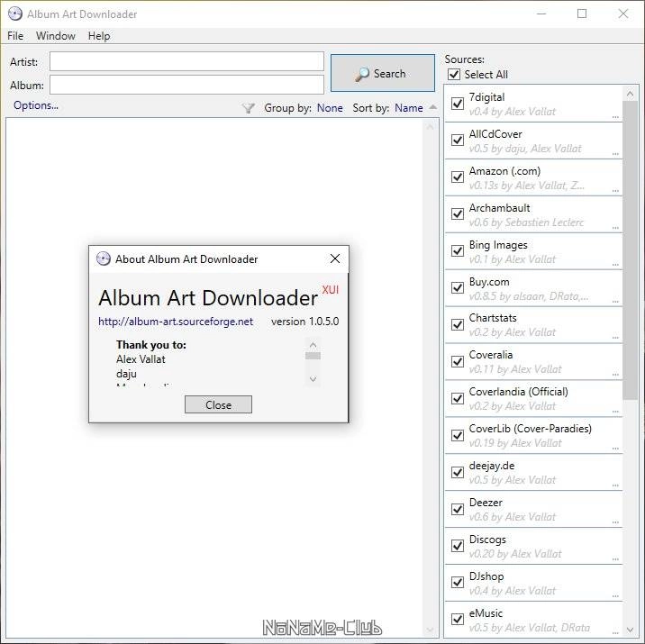The width and height of the screenshot is (645, 644).
Task: Click the daju name in the credits list
Action: [x=126, y=374]
